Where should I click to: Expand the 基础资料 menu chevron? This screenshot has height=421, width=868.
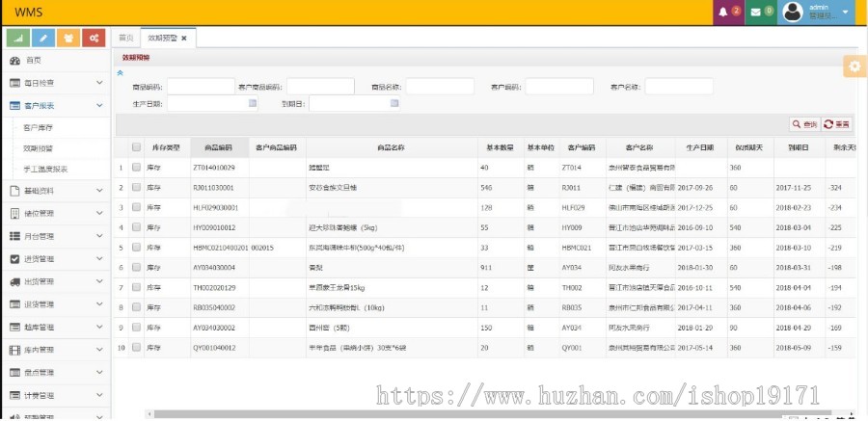click(x=99, y=191)
